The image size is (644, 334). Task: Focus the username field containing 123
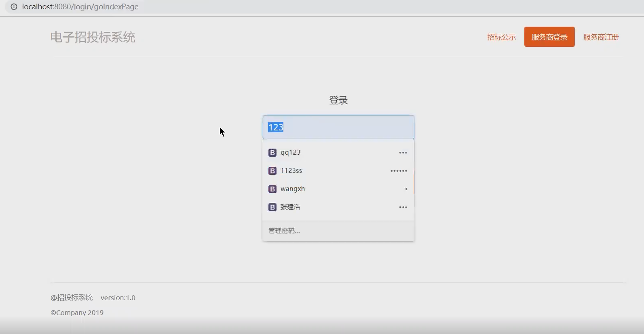[338, 127]
